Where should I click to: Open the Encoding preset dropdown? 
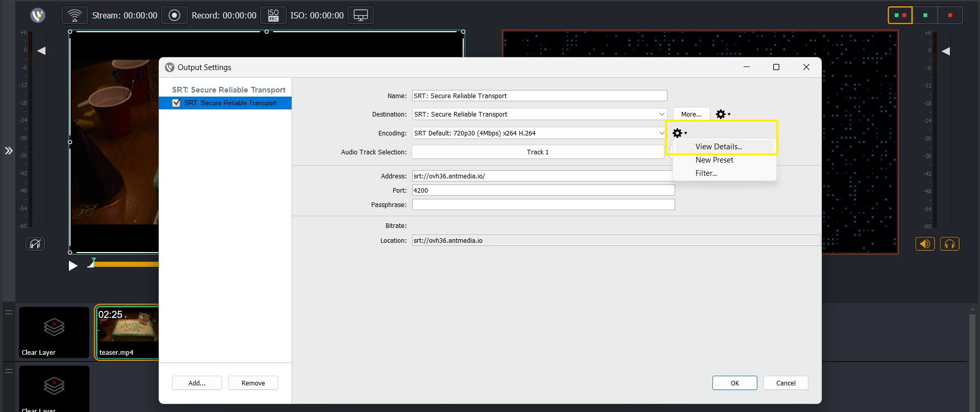[539, 133]
